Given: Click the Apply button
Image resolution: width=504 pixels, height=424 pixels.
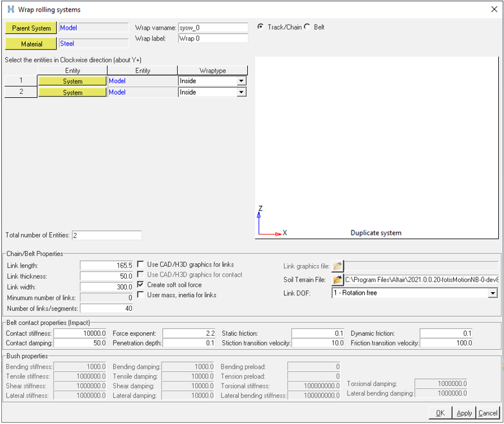Looking at the screenshot, I should point(464,413).
